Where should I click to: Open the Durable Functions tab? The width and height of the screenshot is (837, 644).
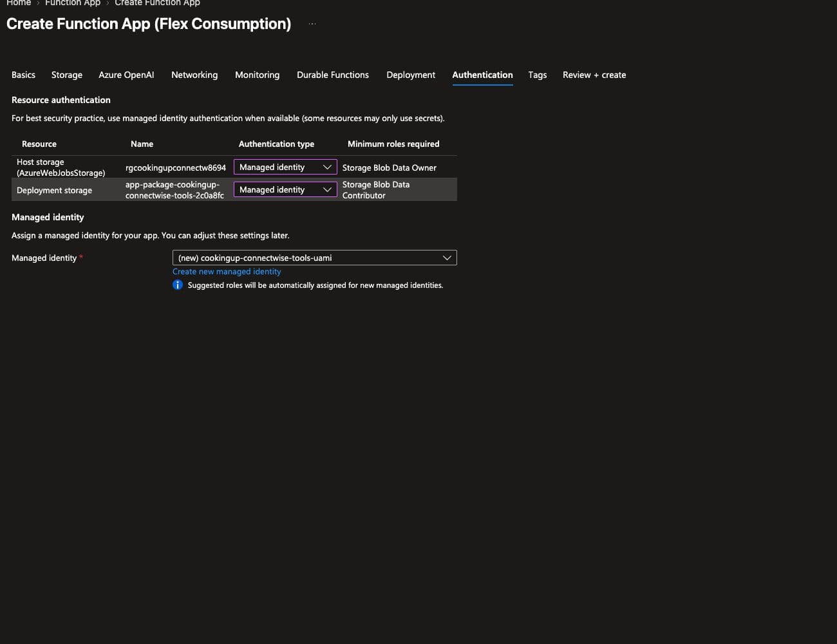coord(333,75)
